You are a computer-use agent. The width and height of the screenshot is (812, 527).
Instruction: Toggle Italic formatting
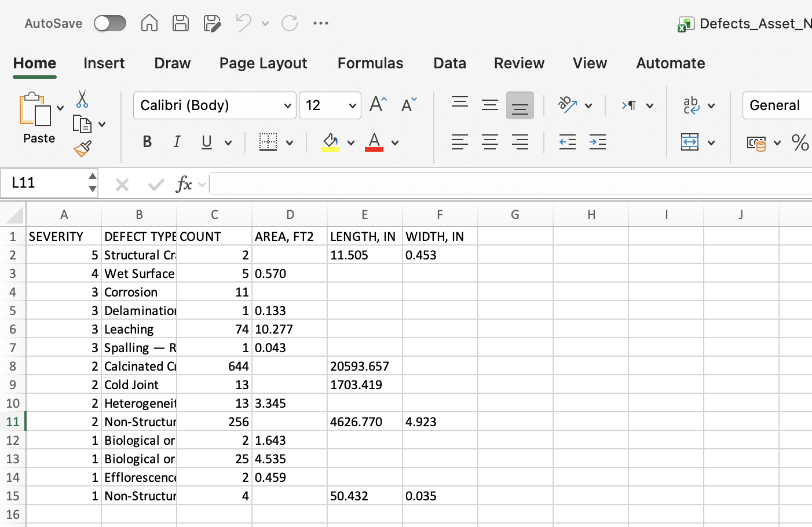pos(177,142)
